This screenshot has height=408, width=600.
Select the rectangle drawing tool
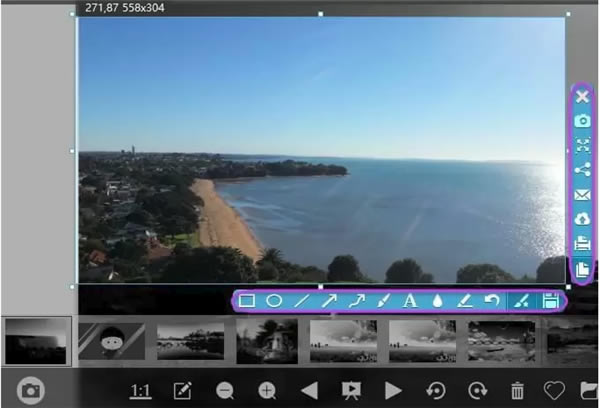[x=247, y=301]
